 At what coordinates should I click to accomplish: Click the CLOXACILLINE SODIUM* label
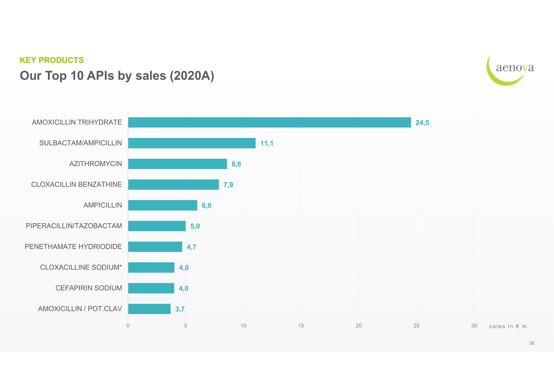(81, 267)
